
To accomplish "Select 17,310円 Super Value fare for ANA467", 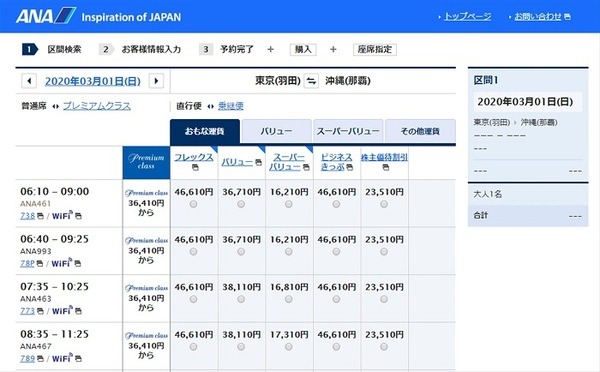I will 289,347.
